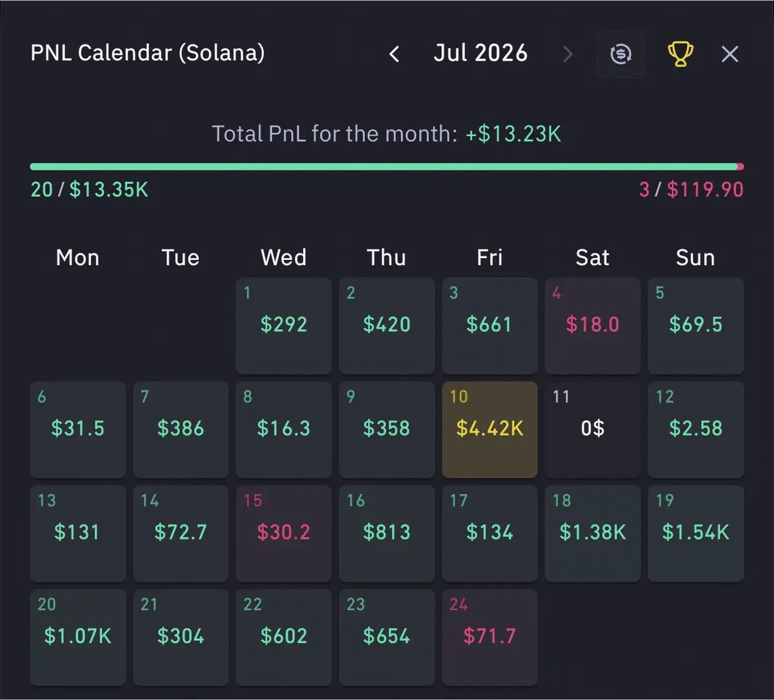The height and width of the screenshot is (700, 774).
Task: Select July 16 cell showing $813
Action: click(387, 534)
